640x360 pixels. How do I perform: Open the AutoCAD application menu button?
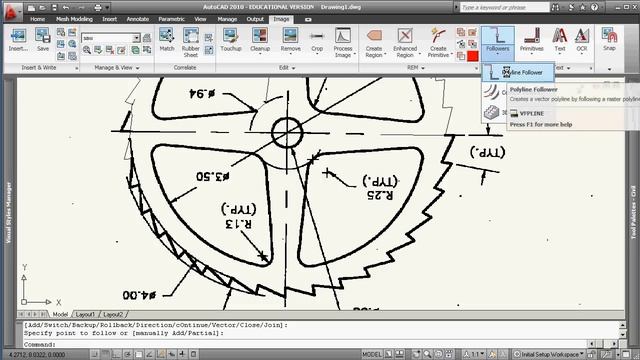pos(12,11)
